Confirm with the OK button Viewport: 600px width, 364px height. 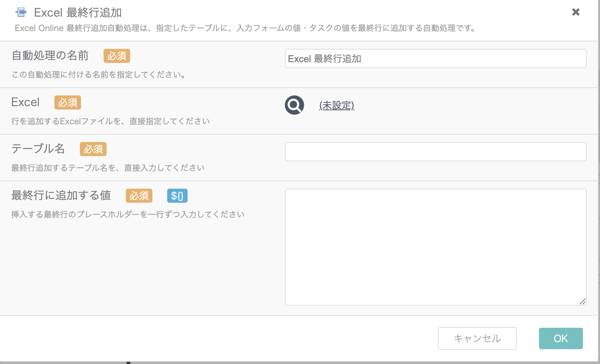click(x=561, y=338)
